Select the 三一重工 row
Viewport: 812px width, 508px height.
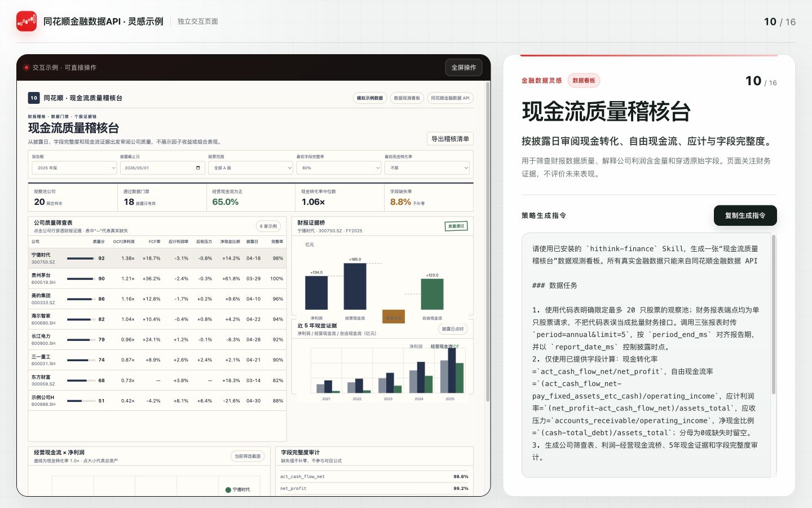157,360
